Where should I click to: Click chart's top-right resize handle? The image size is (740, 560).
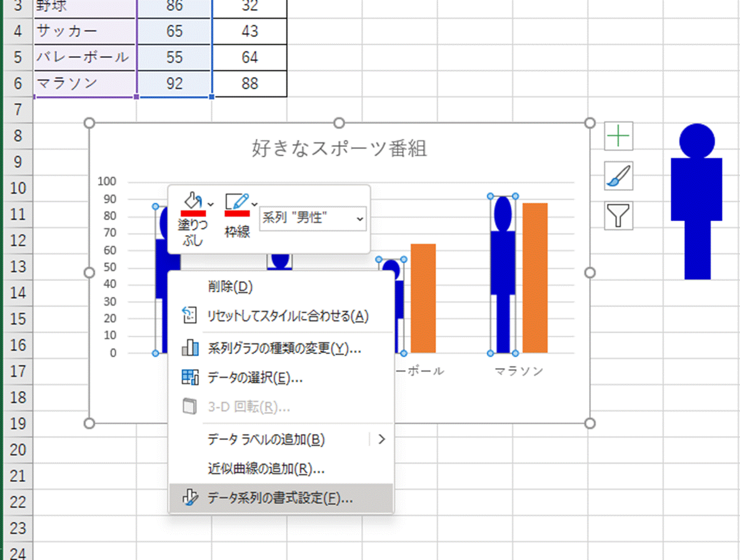pos(589,123)
